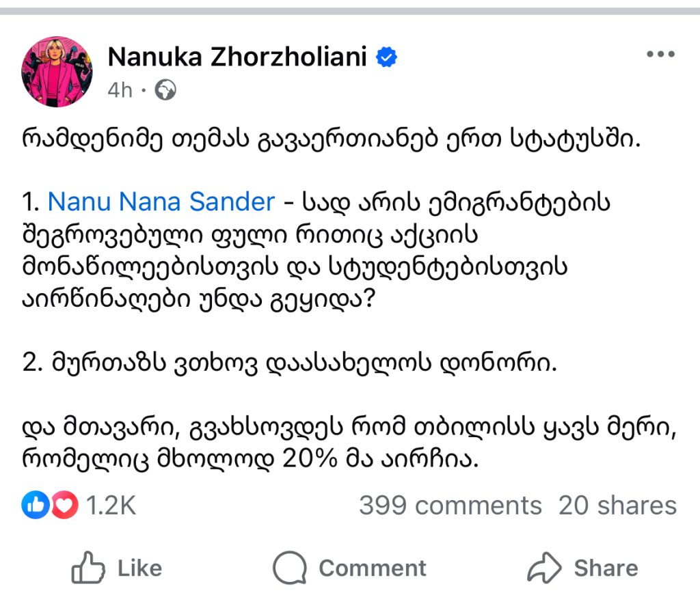View the 1.2K reactions list
Image resolution: width=700 pixels, height=595 pixels.
pyautogui.click(x=111, y=506)
